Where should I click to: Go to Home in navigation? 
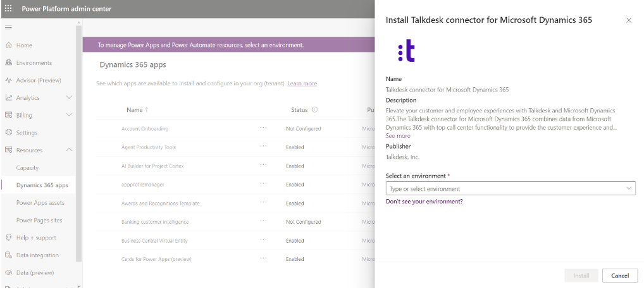pos(24,45)
